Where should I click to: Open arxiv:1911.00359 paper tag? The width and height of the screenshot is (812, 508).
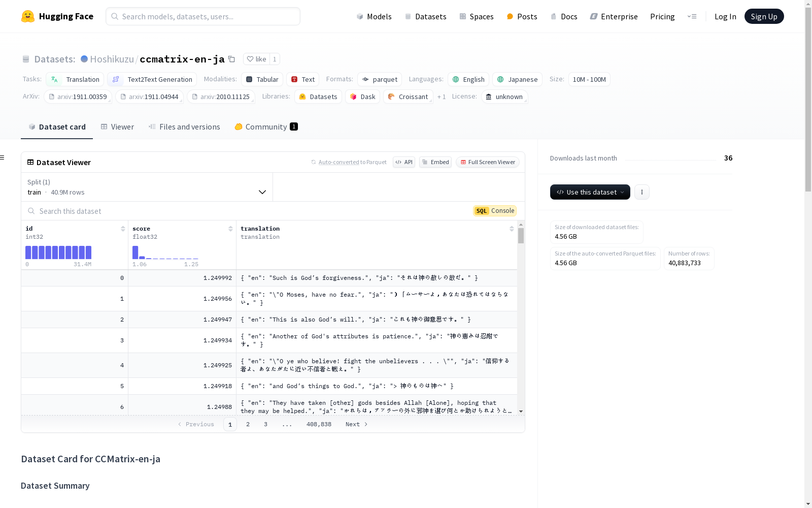coord(78,97)
